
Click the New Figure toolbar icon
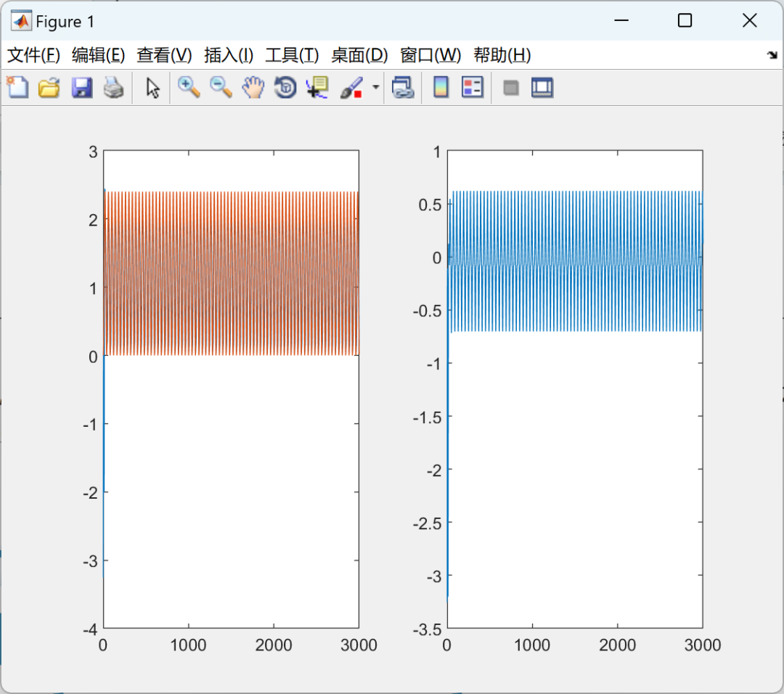point(17,88)
